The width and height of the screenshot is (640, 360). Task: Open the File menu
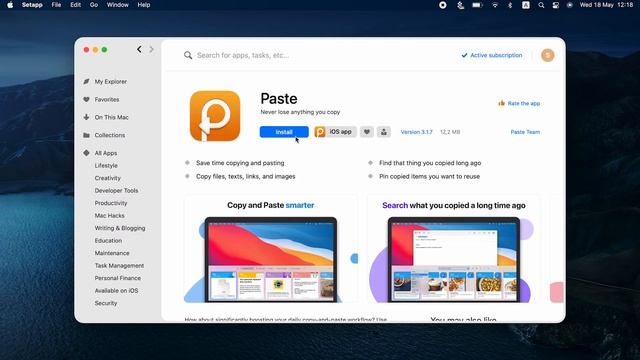pos(56,5)
